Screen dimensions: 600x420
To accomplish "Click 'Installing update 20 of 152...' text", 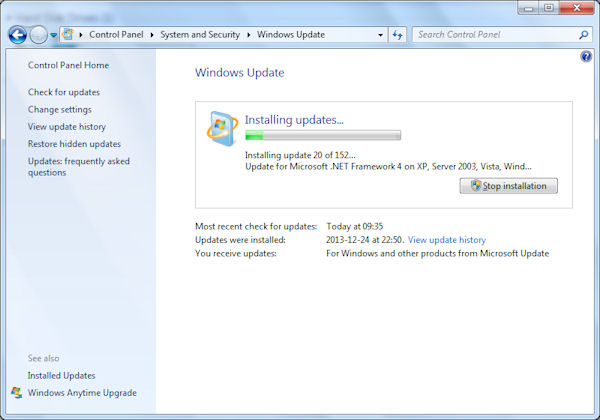I will (300, 155).
